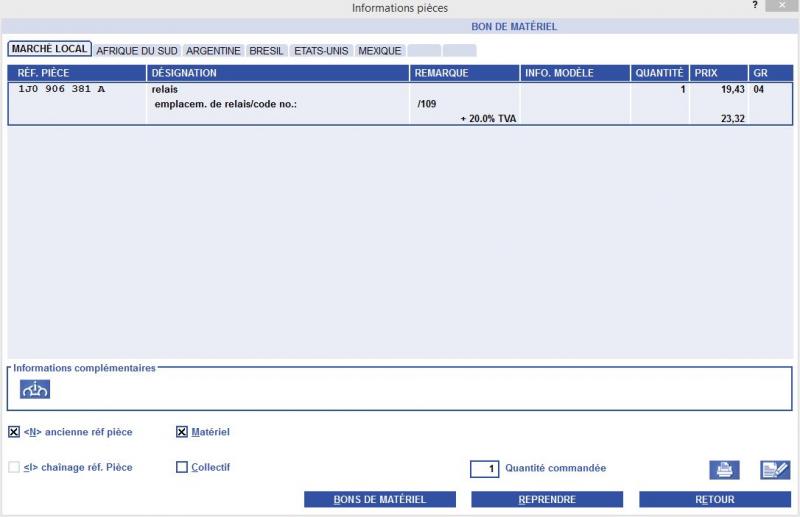This screenshot has width=800, height=517.
Task: Click the designation text relais
Action: 165,89
